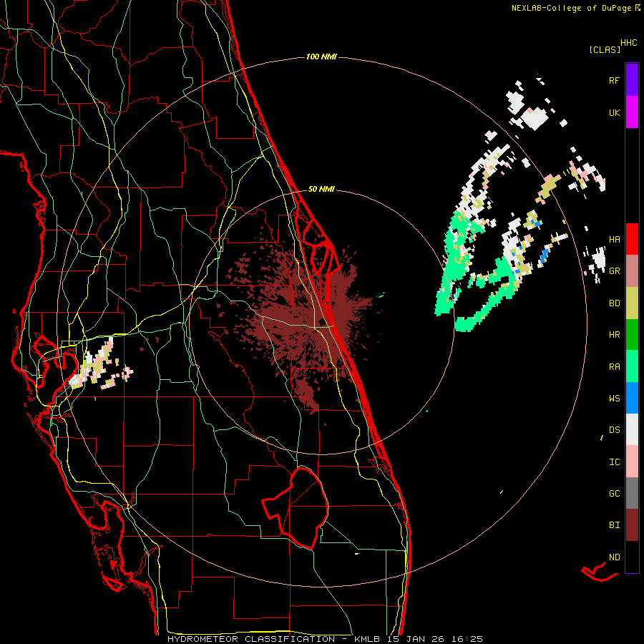Click the ND legend label

point(614,557)
